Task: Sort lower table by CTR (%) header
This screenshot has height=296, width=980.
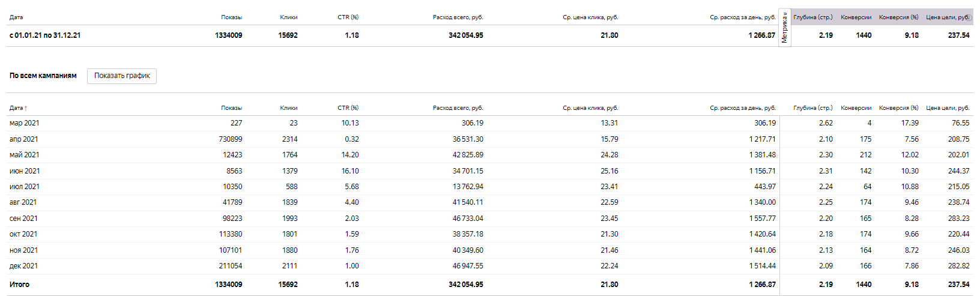Action: 348,108
